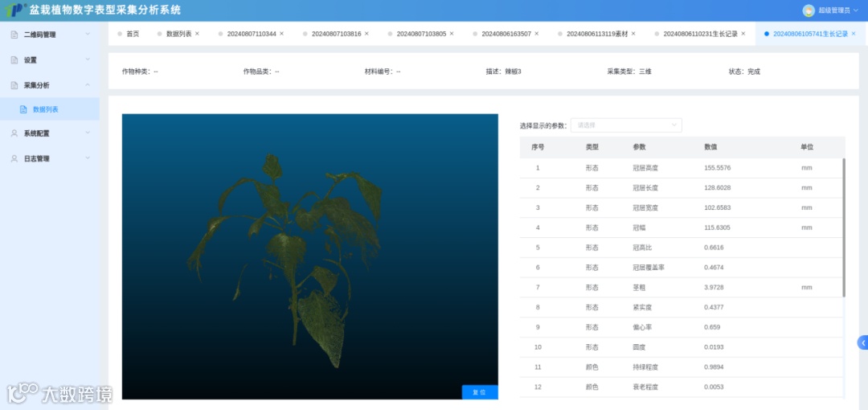Screen dimensions: 868x410
Task: Click the 圆度 parameter cell
Action: coord(640,347)
